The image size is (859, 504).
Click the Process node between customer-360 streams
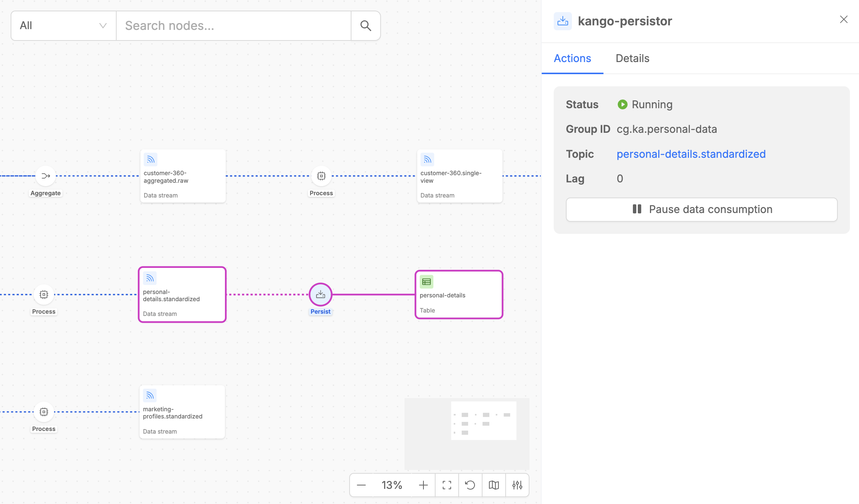tap(321, 176)
